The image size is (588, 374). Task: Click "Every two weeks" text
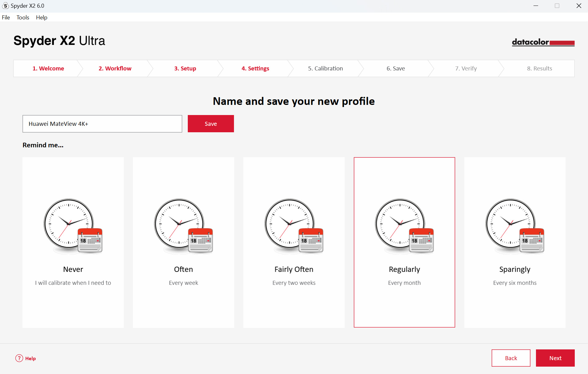pyautogui.click(x=294, y=283)
